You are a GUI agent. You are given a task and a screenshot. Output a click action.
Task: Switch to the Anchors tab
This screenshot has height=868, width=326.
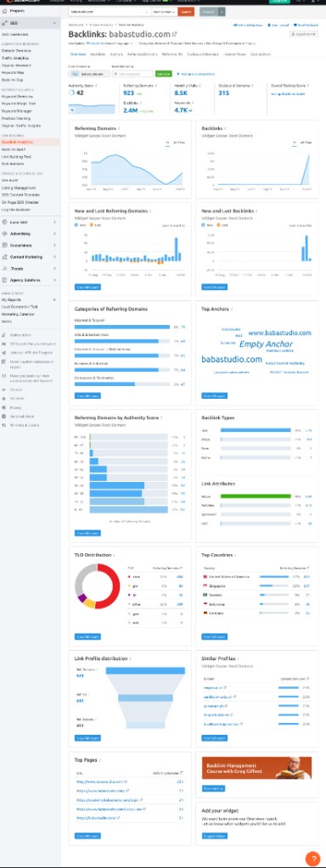tap(117, 54)
